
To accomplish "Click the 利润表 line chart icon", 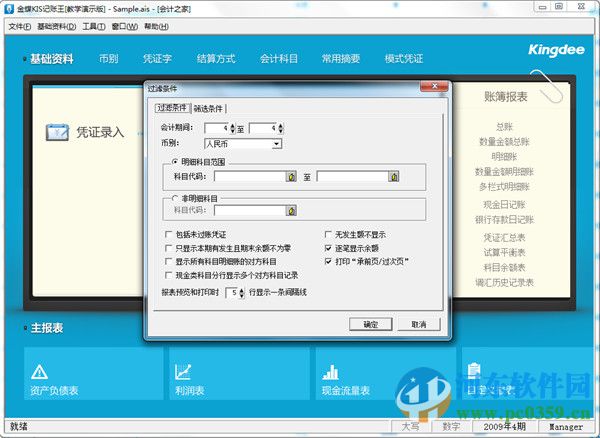I will 183,372.
